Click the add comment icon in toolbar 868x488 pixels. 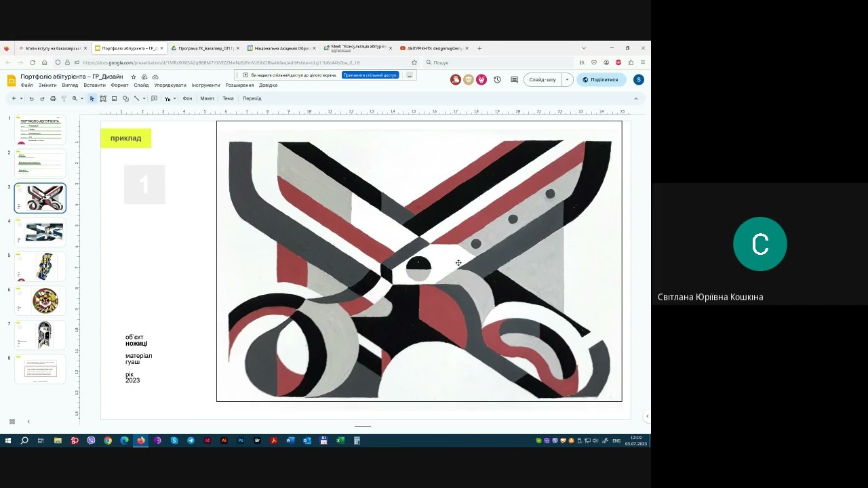pos(154,98)
